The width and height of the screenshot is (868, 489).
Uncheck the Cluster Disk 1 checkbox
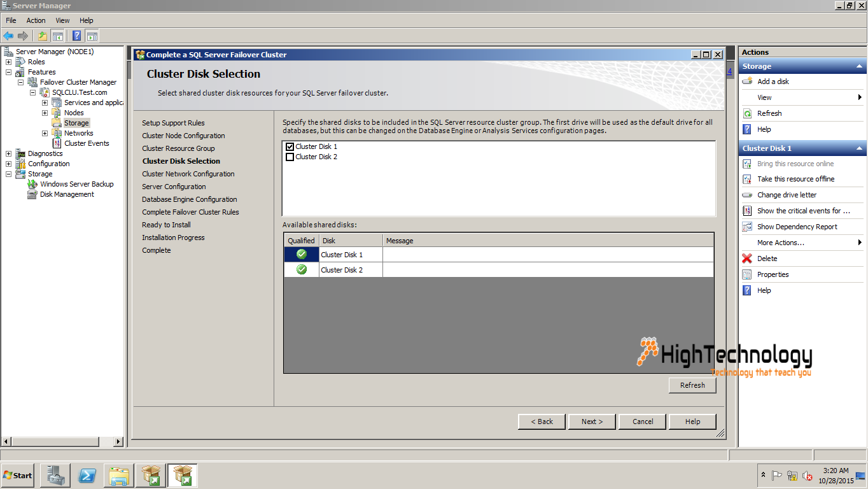[x=290, y=146]
